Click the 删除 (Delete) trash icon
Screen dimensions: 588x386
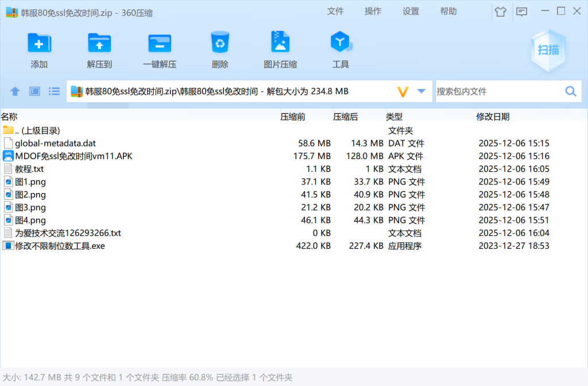(x=220, y=43)
